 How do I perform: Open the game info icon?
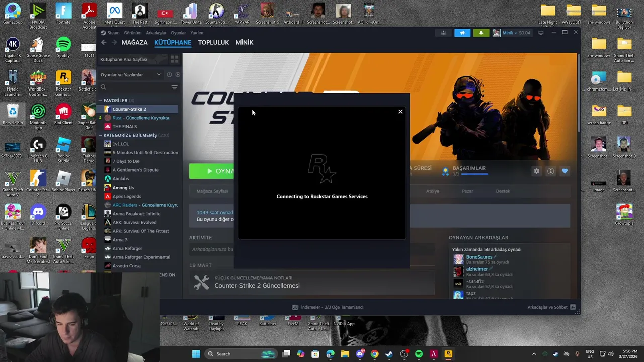point(550,171)
